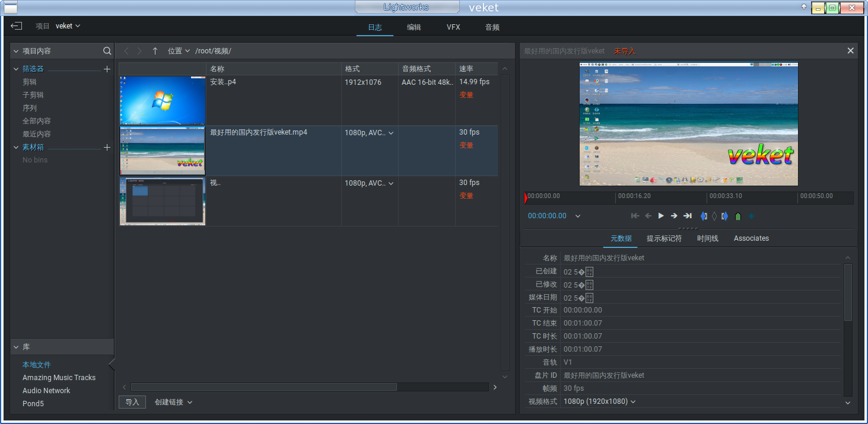Image resolution: width=868 pixels, height=424 pixels.
Task: Click the up-arrow icon in the title bar
Action: 804,7
